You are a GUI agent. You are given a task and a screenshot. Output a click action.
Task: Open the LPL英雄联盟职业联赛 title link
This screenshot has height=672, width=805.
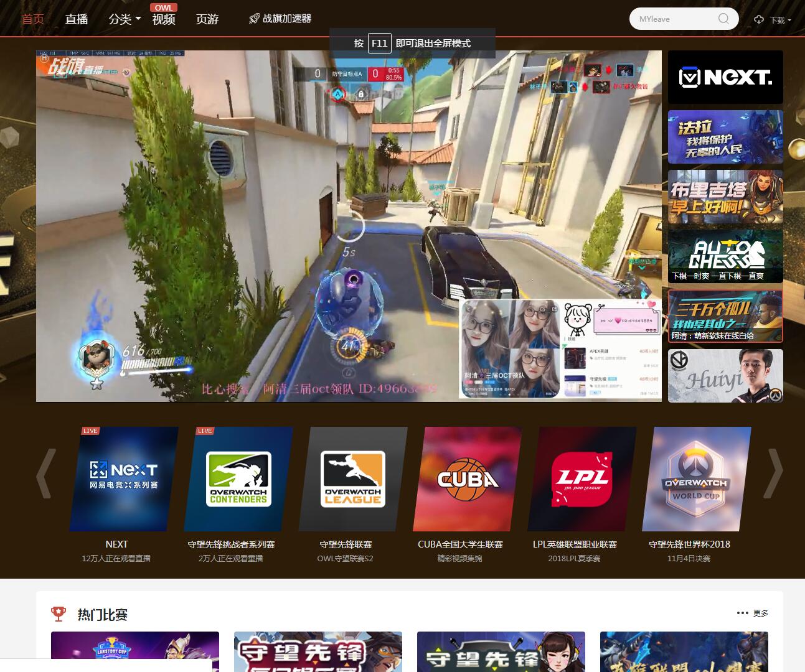tap(575, 544)
